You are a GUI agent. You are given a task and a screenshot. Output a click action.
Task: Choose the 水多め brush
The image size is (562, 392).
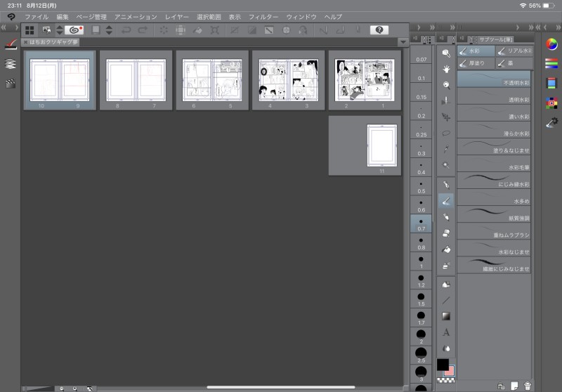pyautogui.click(x=494, y=197)
